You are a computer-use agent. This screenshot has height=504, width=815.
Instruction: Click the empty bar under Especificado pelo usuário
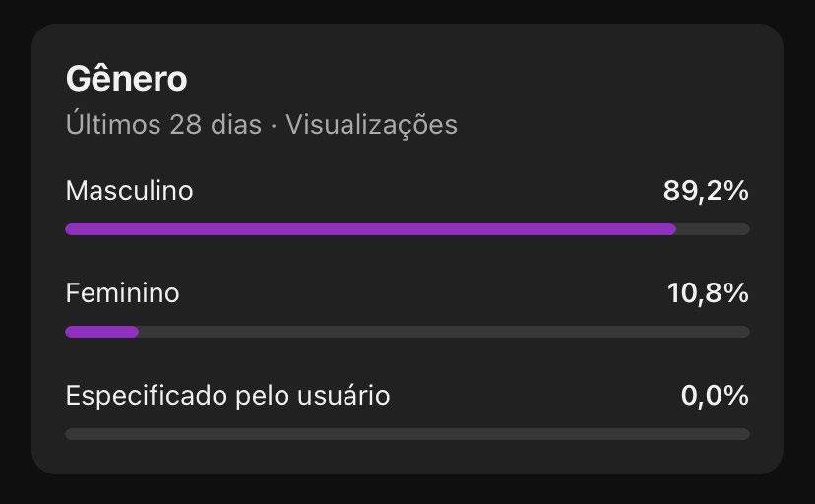pos(407,434)
